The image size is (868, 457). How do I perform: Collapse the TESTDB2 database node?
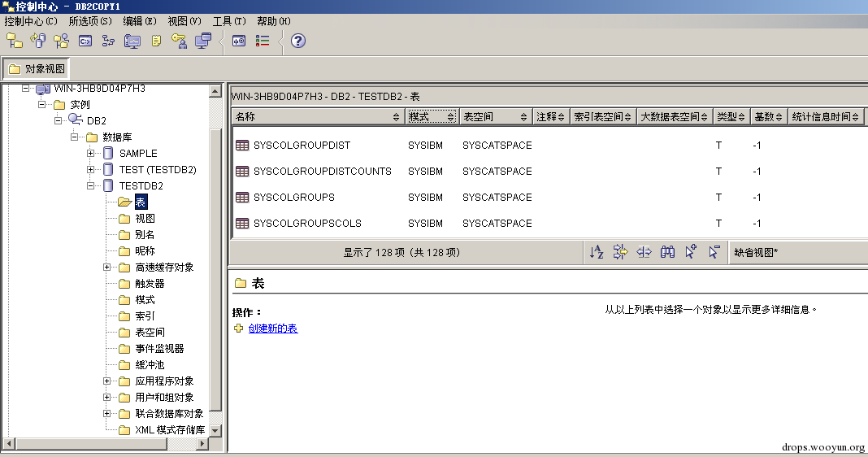click(91, 186)
